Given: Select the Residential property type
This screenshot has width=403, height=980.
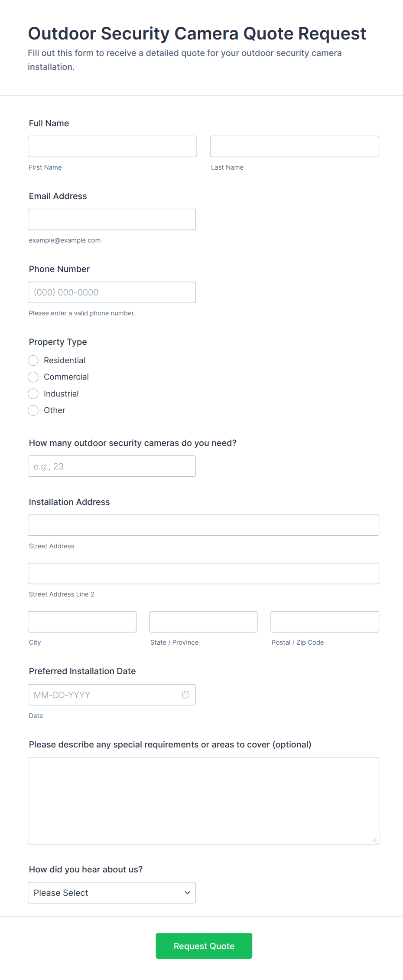Looking at the screenshot, I should pyautogui.click(x=33, y=361).
